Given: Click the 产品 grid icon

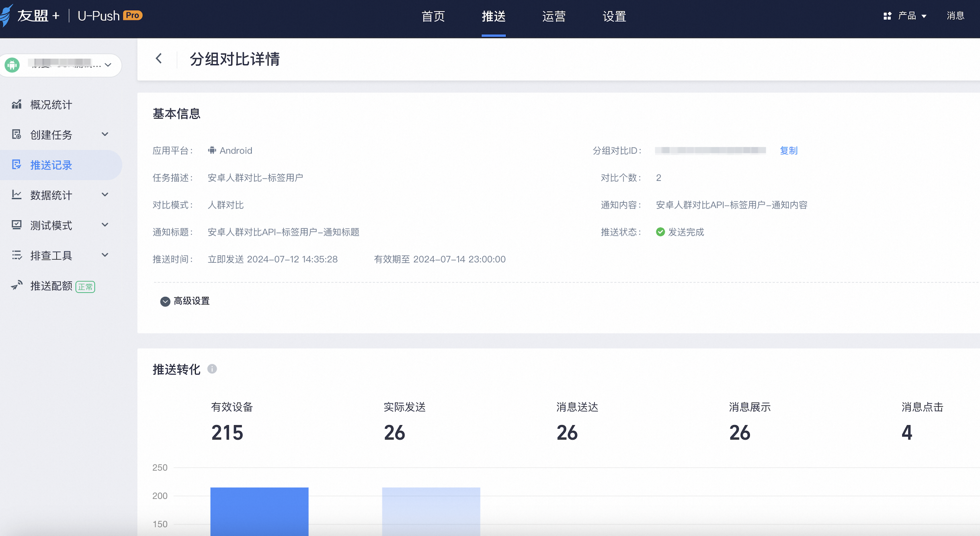Looking at the screenshot, I should click(887, 16).
